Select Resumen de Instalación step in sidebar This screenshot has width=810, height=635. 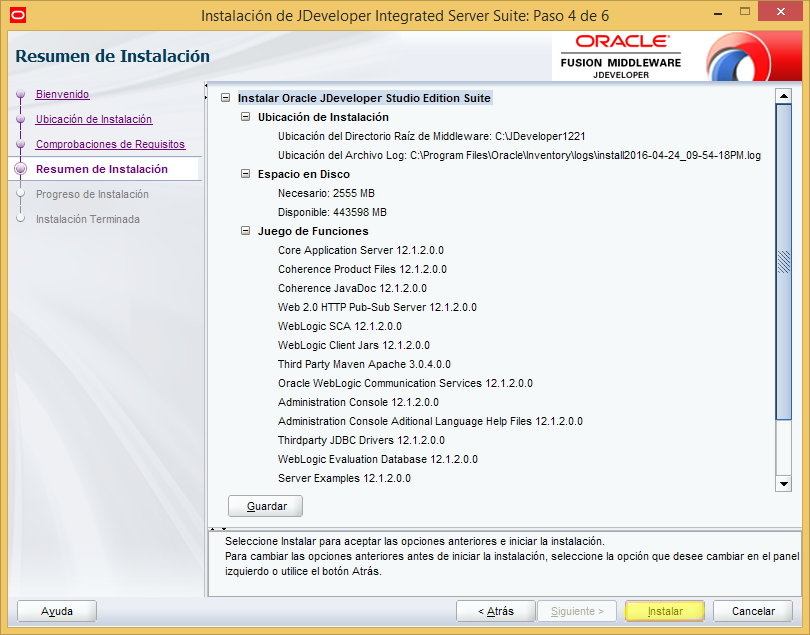click(102, 169)
